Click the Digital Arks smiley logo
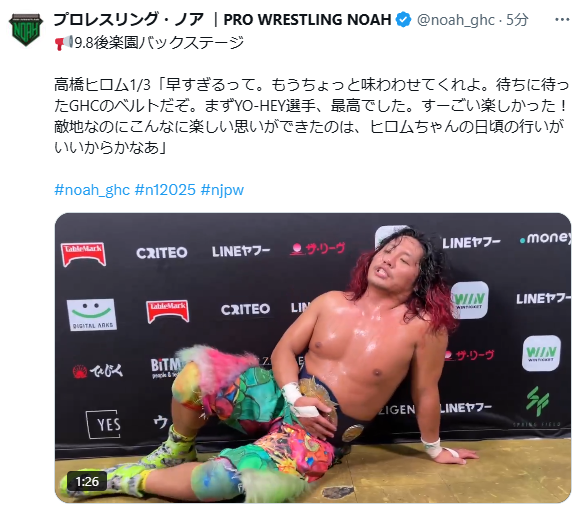This screenshot has height=511, width=577. [92, 314]
